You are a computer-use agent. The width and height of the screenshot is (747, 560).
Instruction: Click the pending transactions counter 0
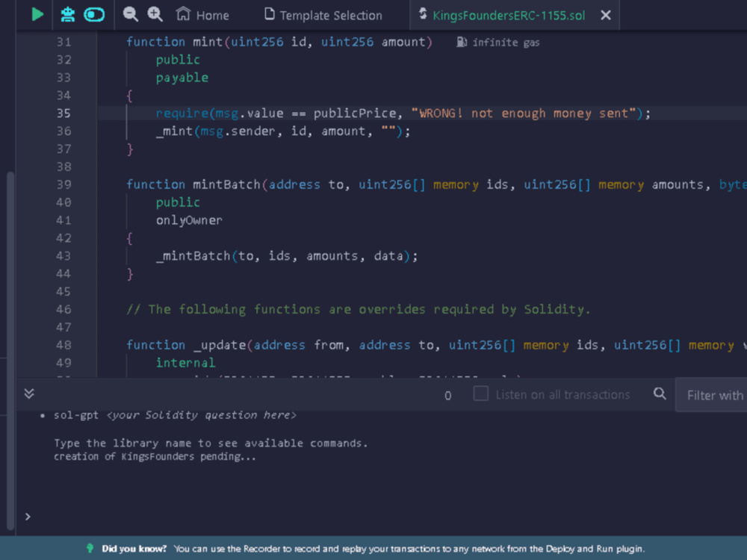point(447,396)
